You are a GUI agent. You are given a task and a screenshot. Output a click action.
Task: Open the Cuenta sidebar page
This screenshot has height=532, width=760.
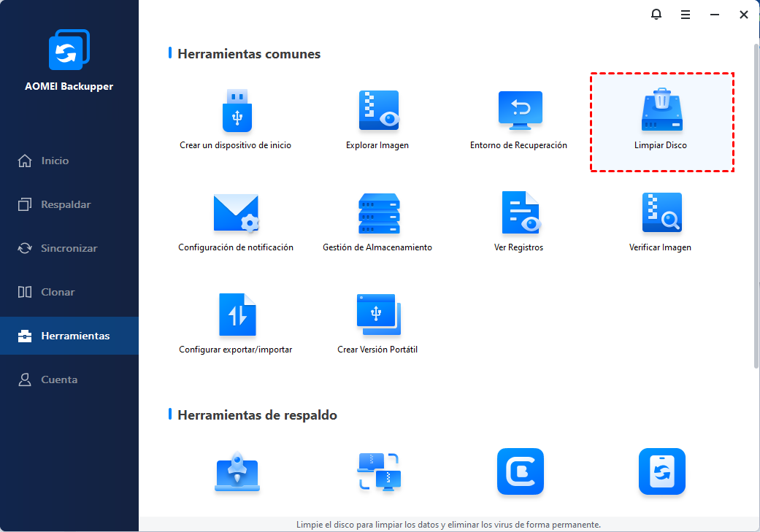tap(58, 379)
